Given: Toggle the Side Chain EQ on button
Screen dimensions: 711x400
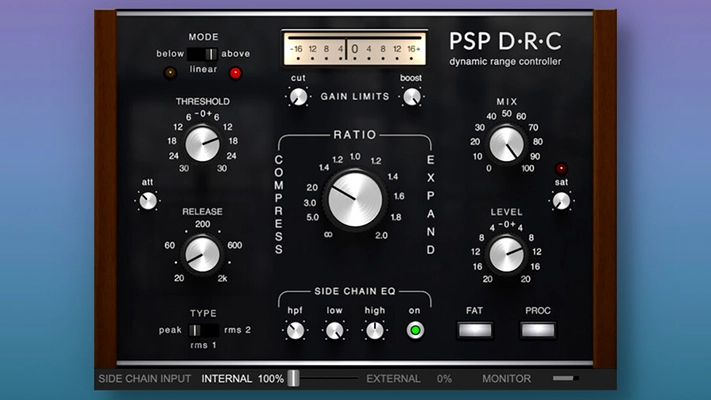Looking at the screenshot, I should (413, 330).
